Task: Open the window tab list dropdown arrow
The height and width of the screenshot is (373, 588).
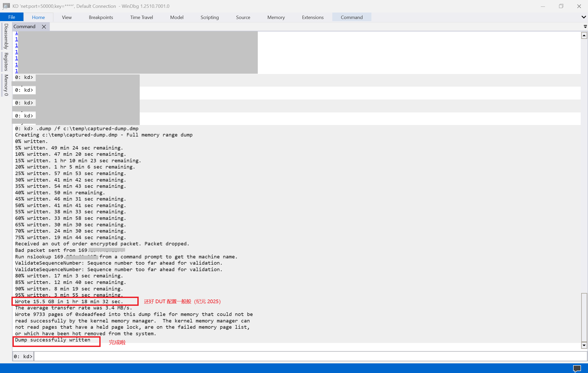Action: pos(585,27)
